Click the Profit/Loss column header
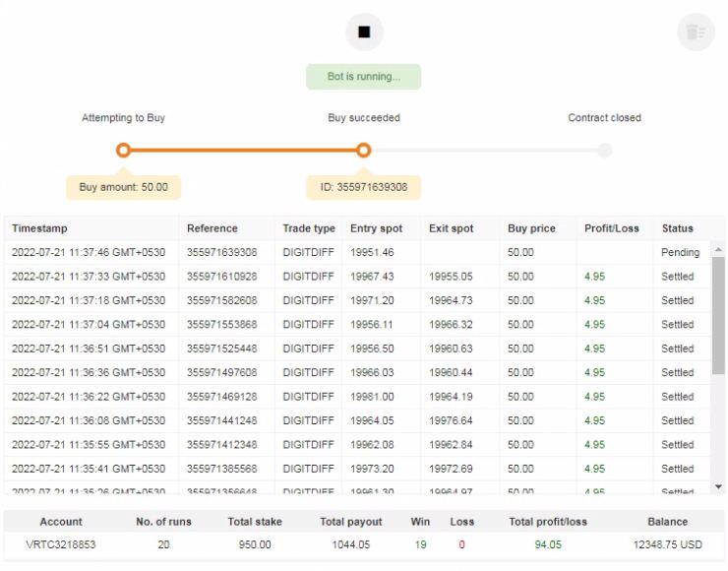728x571 pixels. click(612, 228)
